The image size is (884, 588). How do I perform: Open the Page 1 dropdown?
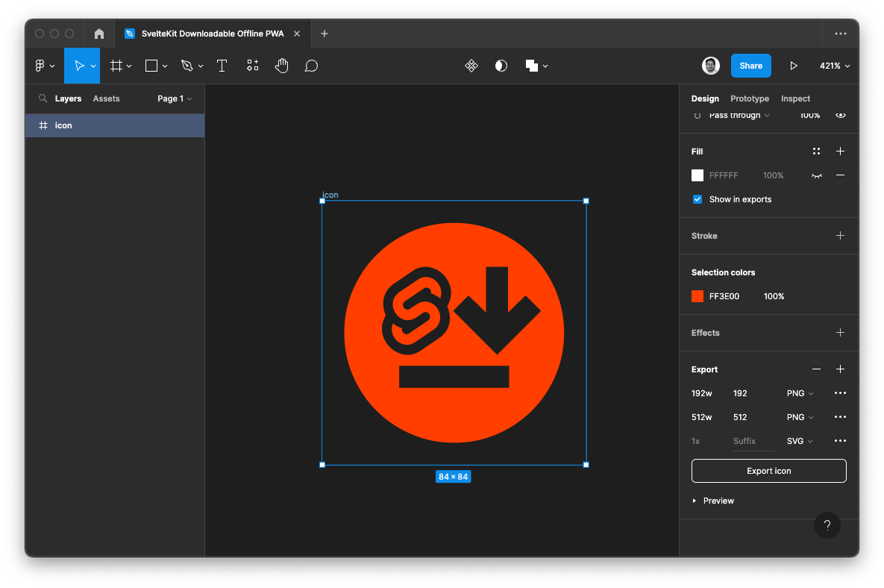(175, 98)
